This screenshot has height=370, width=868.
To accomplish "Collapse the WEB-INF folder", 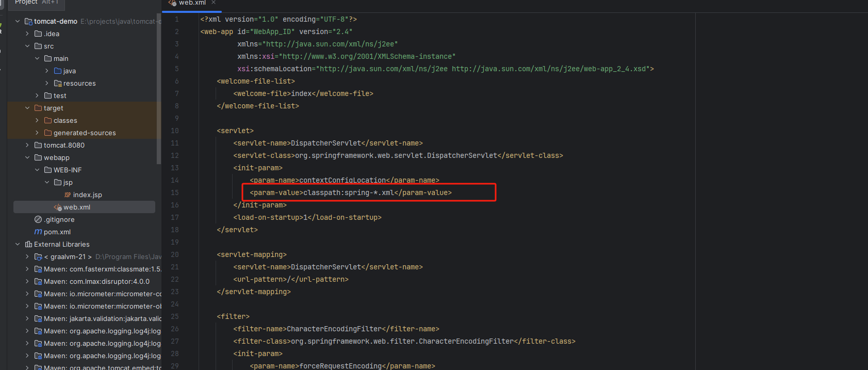I will tap(37, 170).
